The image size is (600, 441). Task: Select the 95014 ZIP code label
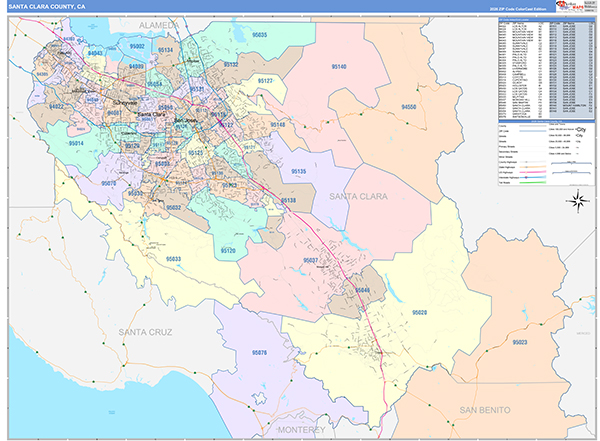(76, 144)
